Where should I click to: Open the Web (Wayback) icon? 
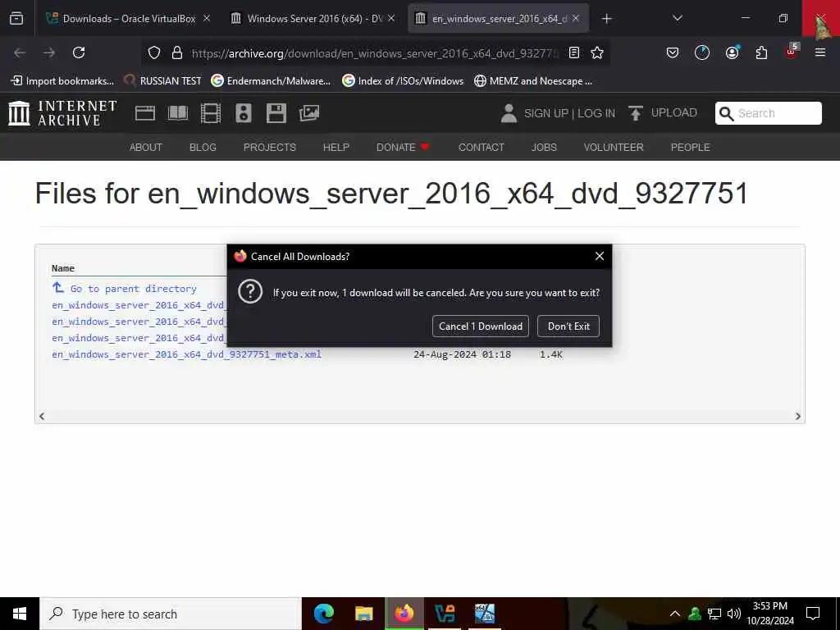point(144,113)
